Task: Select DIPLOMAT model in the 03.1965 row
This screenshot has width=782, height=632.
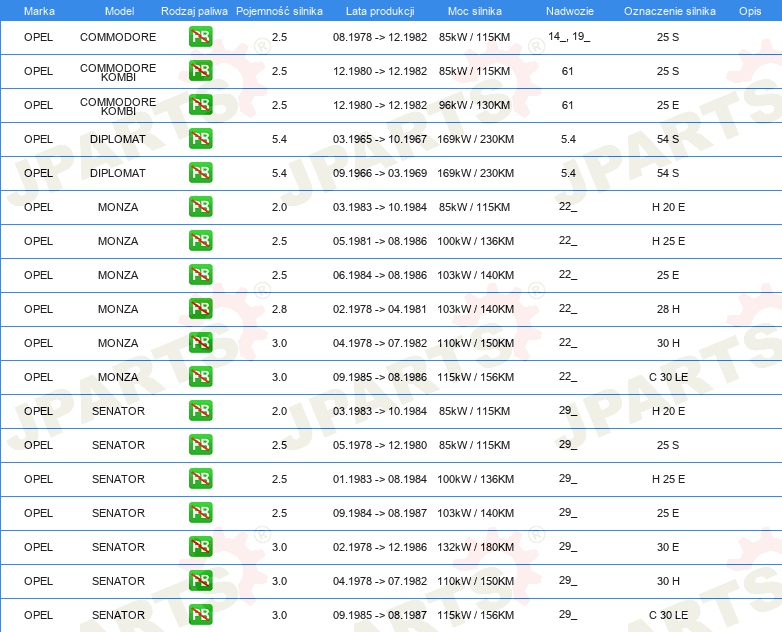Action: pos(118,139)
